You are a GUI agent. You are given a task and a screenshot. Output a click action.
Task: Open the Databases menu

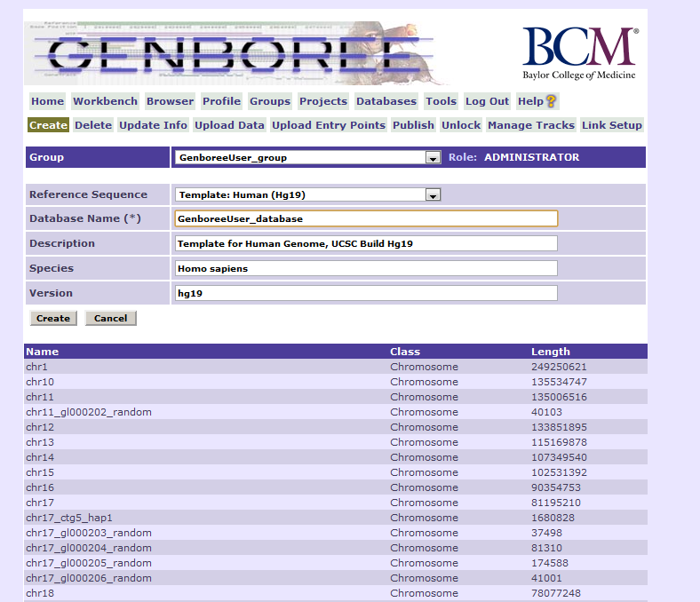coord(386,101)
